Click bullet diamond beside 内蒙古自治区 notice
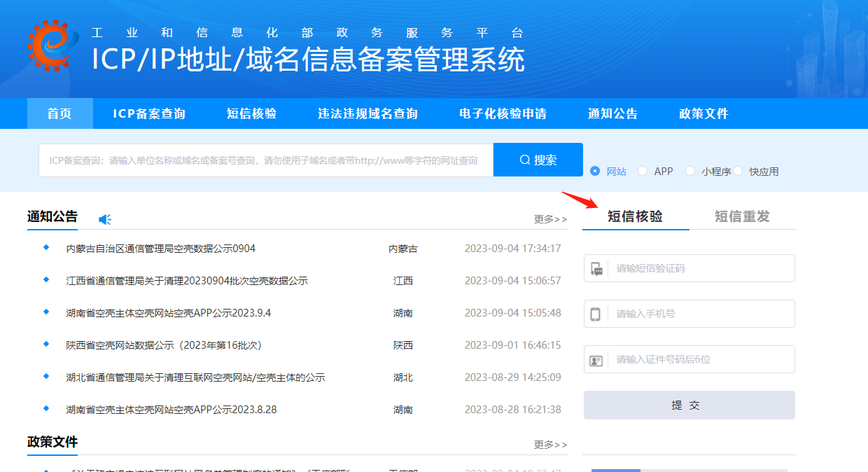 46,247
